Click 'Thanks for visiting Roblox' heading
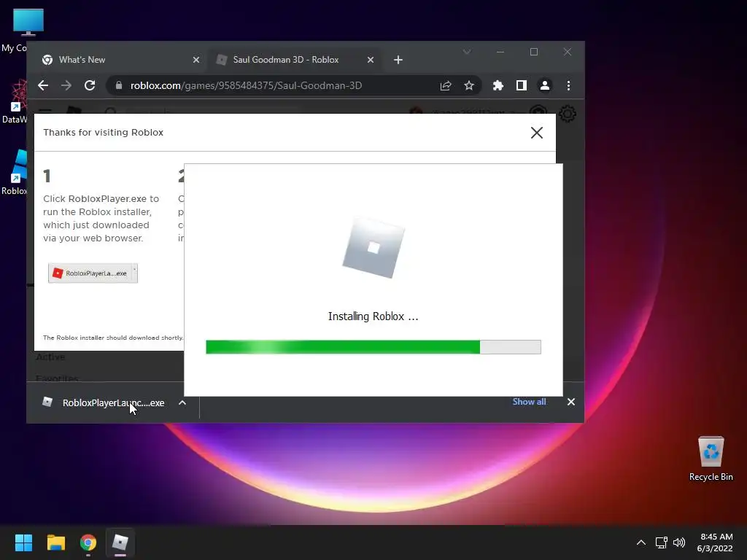The height and width of the screenshot is (560, 747). (x=104, y=133)
